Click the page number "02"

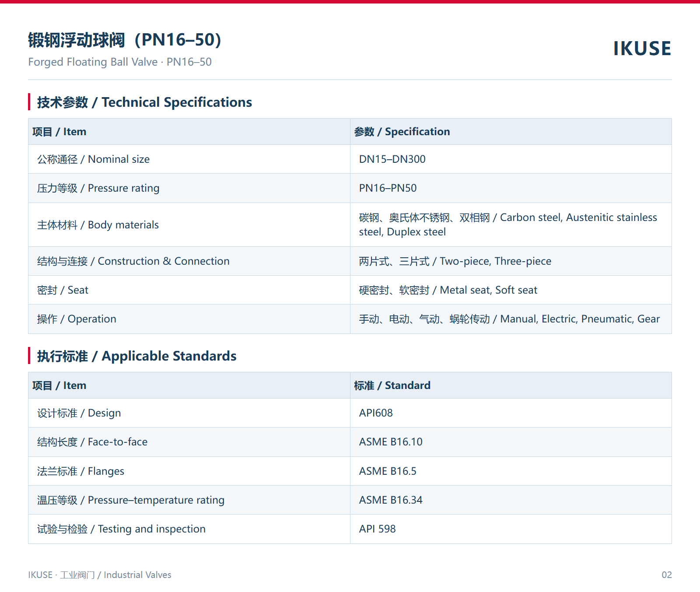point(667,575)
